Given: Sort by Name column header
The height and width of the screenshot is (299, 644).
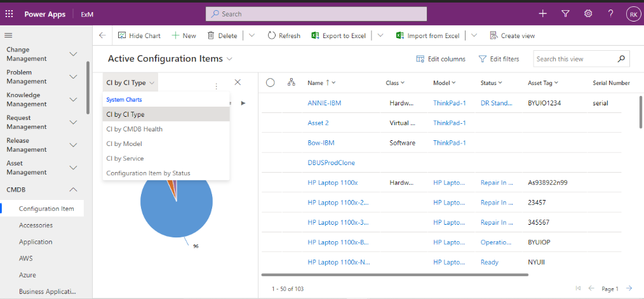Looking at the screenshot, I should coord(321,83).
